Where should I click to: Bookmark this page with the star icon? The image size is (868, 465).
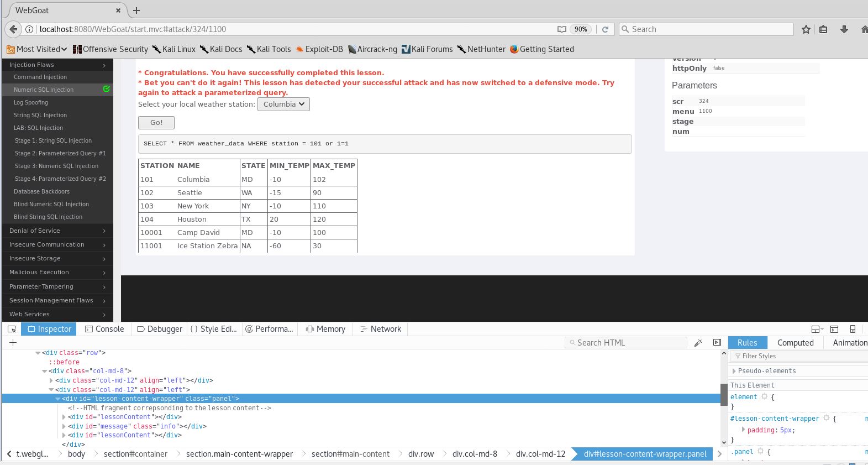coord(806,29)
